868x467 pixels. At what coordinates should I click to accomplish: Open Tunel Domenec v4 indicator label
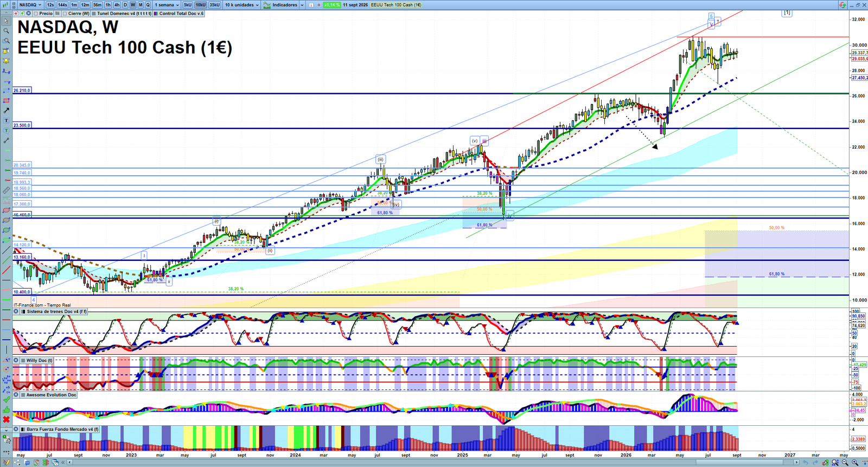point(124,14)
